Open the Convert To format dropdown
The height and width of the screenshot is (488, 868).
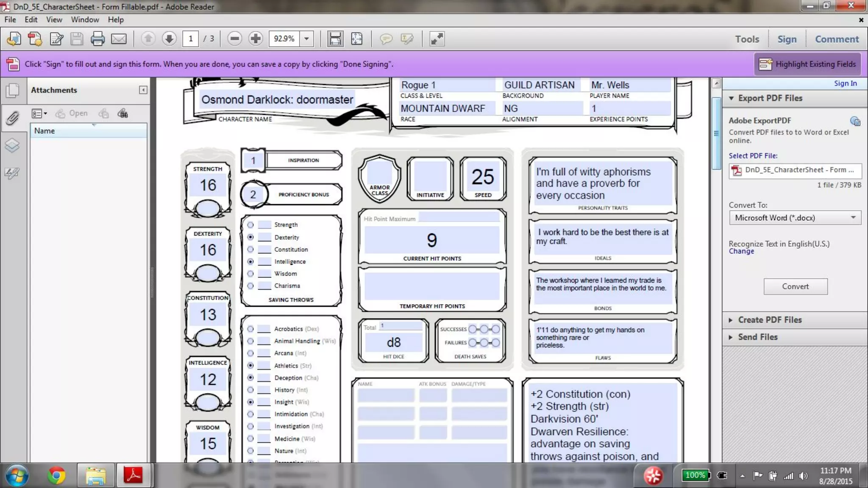(795, 218)
